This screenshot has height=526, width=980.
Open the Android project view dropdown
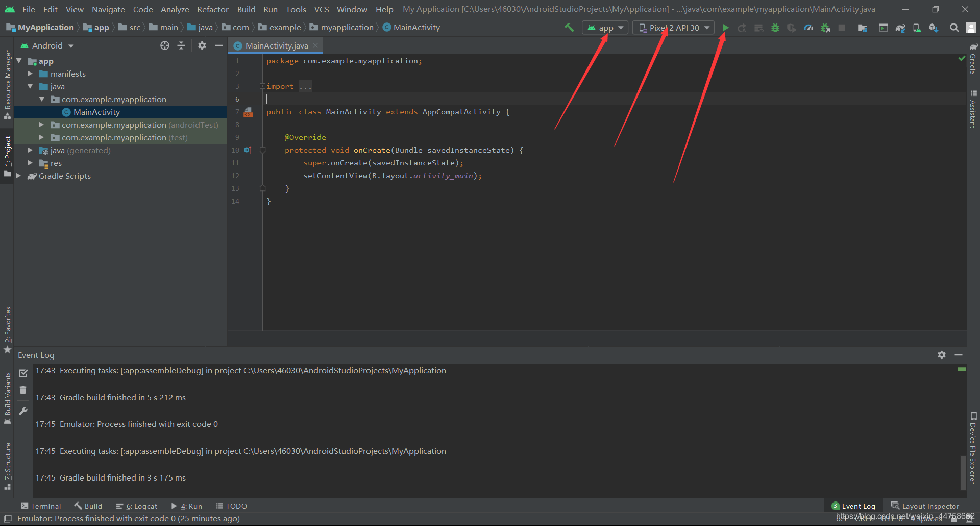coord(47,45)
